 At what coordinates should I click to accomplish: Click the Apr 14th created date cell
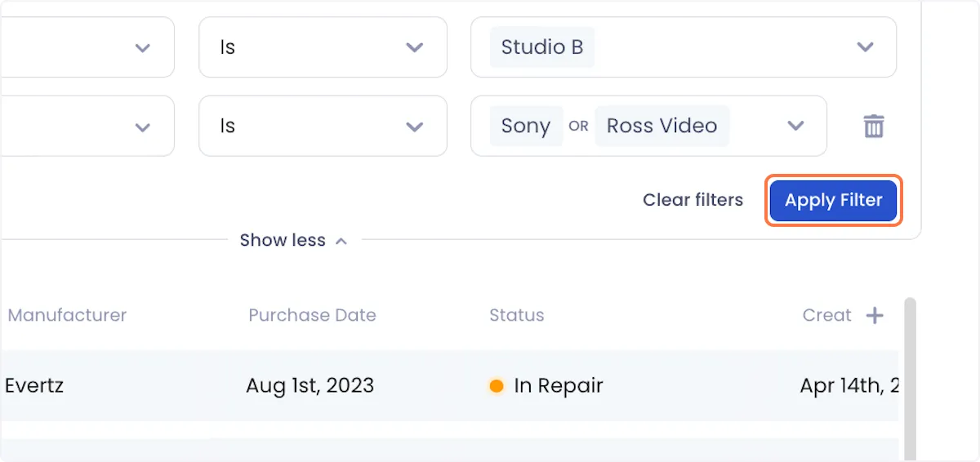849,385
